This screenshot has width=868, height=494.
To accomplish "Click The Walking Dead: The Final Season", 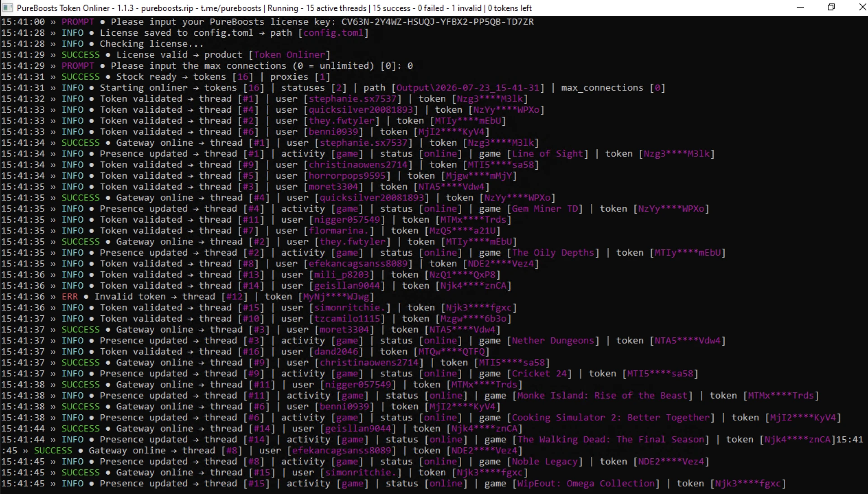I will pos(611,440).
